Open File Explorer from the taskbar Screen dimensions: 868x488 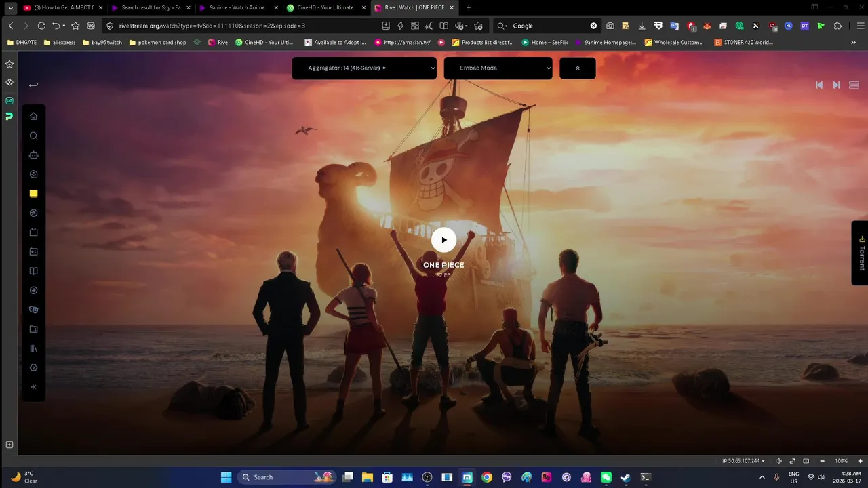pos(367,477)
